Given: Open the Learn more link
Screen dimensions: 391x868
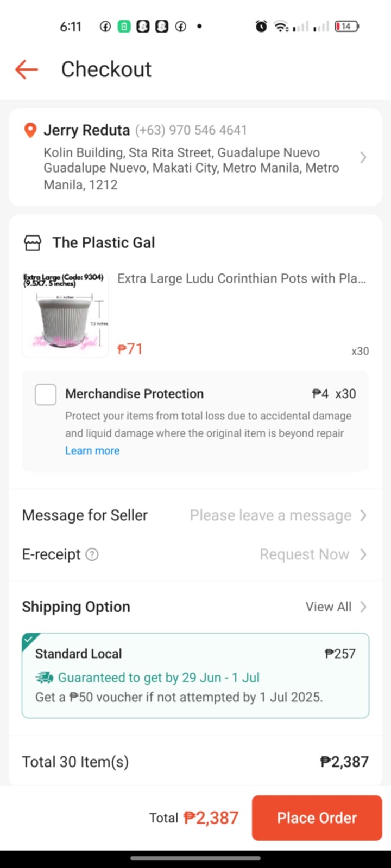Looking at the screenshot, I should pyautogui.click(x=92, y=450).
